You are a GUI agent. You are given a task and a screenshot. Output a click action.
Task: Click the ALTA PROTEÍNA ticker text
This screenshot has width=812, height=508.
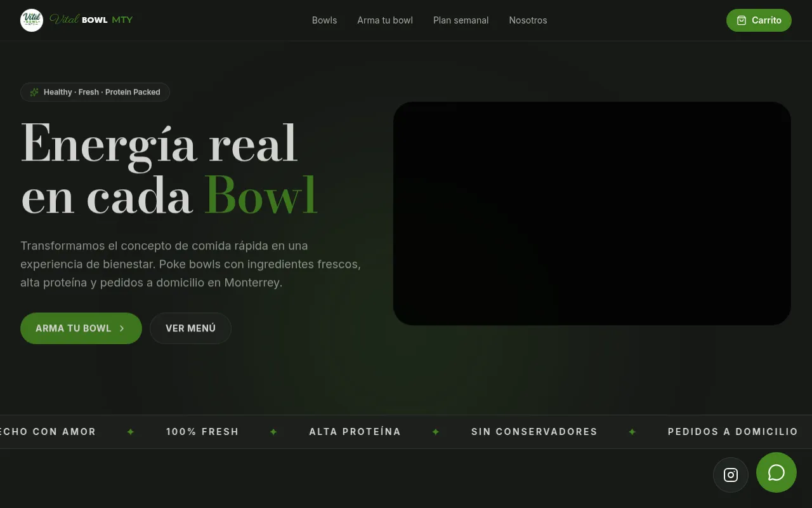(355, 432)
